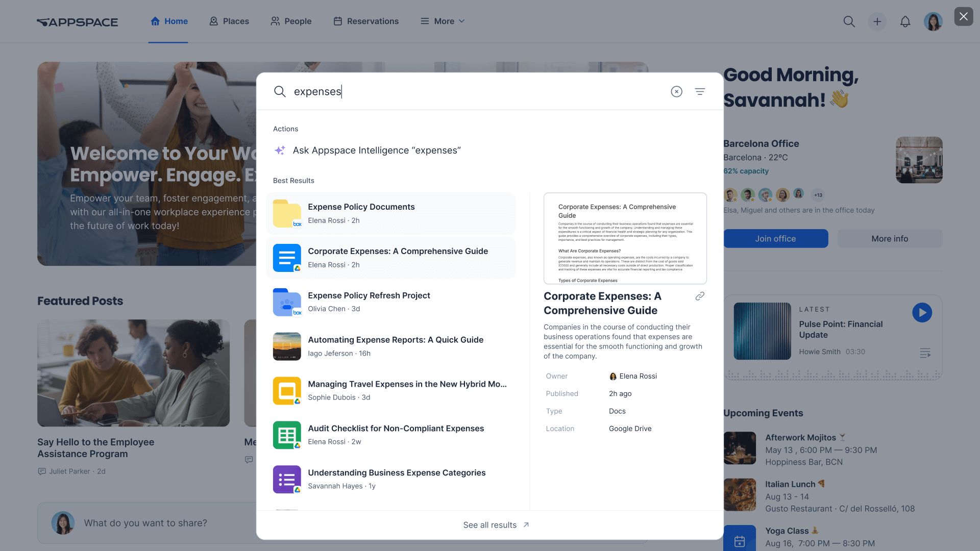Open the People section
Screen dimensions: 980x551
(290, 21)
